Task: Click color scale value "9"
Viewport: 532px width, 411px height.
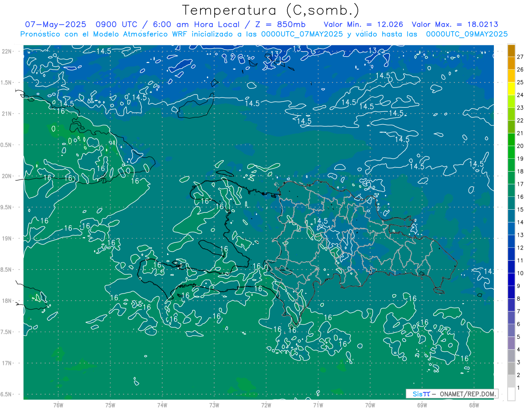Action: [x=519, y=286]
